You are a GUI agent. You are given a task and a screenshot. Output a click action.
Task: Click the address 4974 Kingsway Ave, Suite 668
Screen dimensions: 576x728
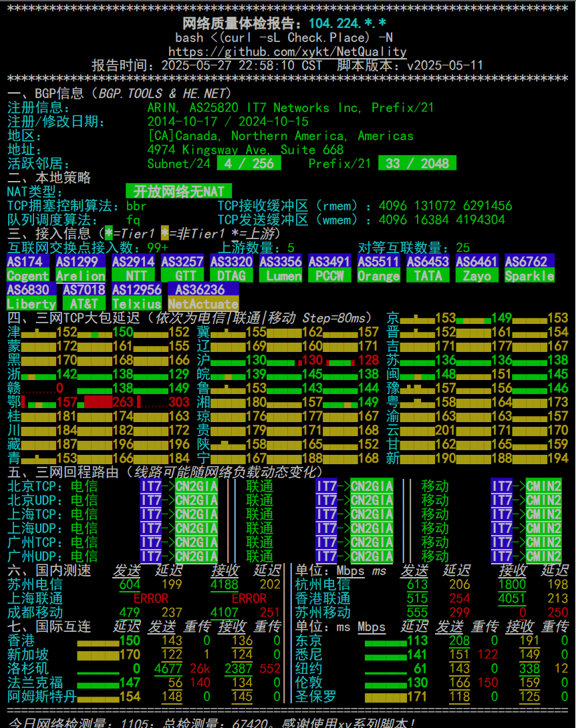[x=245, y=150]
